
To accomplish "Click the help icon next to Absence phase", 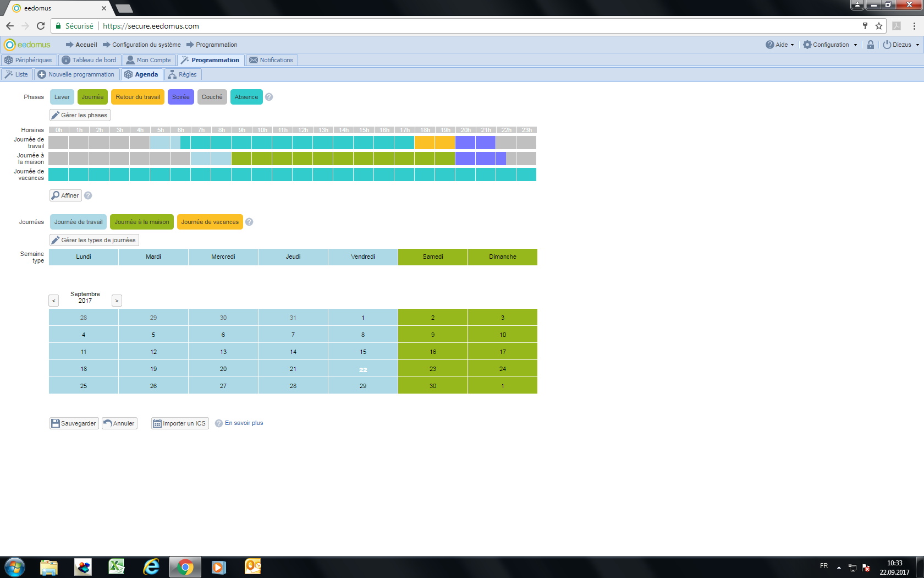I will [269, 97].
